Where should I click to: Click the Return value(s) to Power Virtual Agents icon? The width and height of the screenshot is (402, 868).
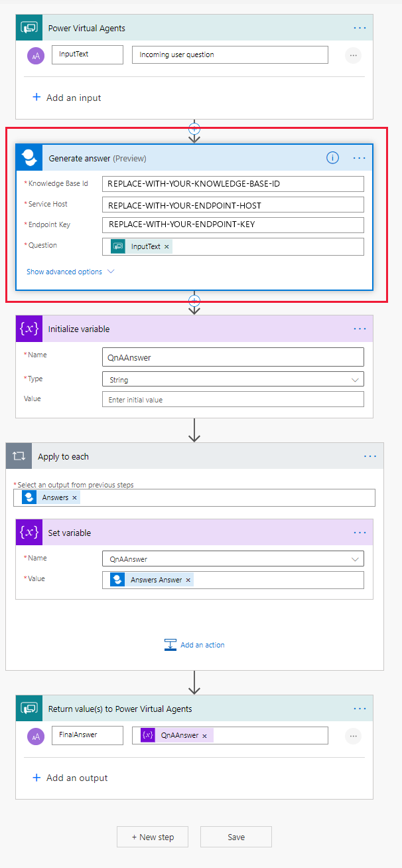[x=29, y=709]
